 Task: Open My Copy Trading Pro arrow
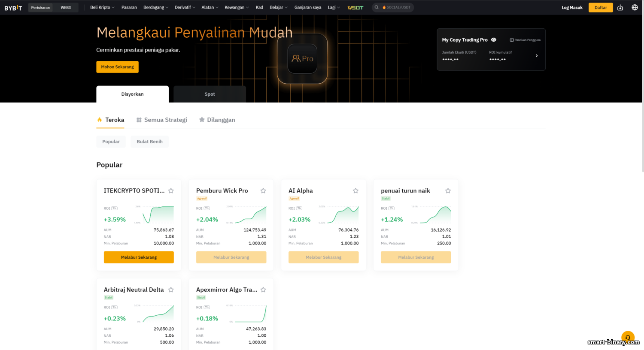(537, 56)
